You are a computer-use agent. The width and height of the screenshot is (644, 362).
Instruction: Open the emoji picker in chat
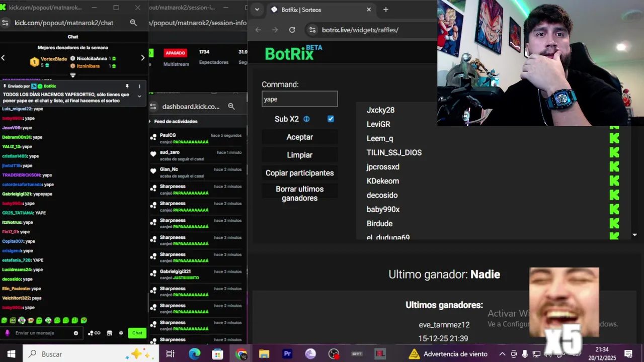76,333
